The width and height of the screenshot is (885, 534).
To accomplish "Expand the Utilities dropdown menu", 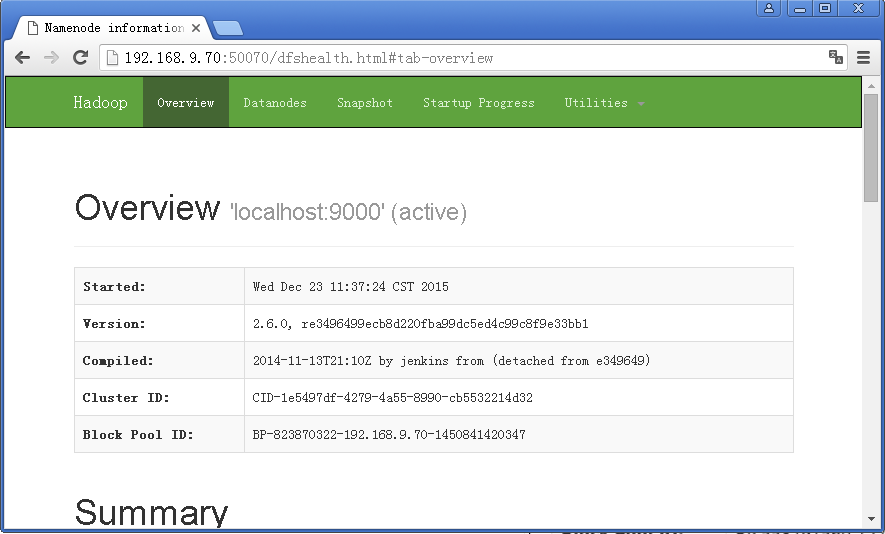I will click(x=604, y=102).
